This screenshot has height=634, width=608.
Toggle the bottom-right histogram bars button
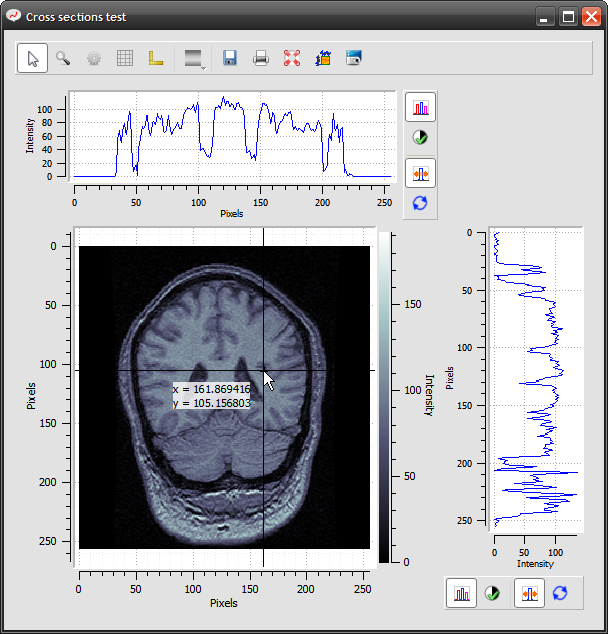pos(462,593)
